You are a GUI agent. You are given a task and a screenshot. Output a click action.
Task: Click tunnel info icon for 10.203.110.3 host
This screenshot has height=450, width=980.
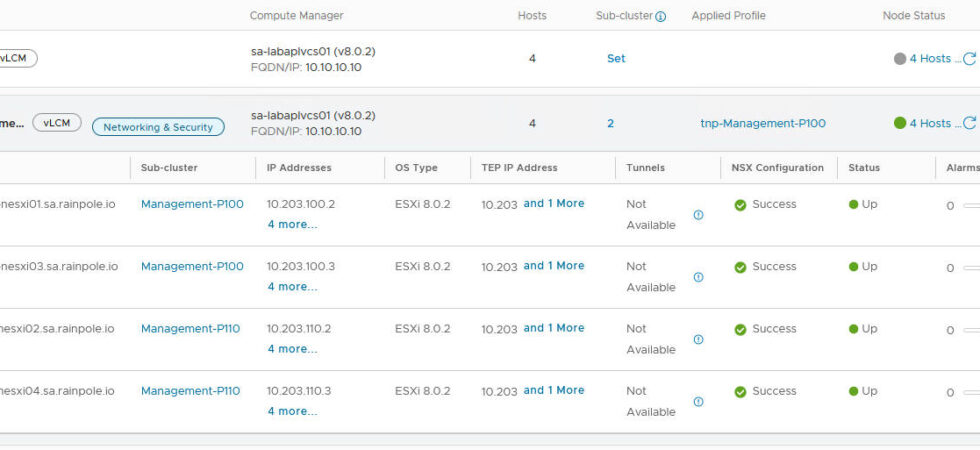tap(698, 401)
